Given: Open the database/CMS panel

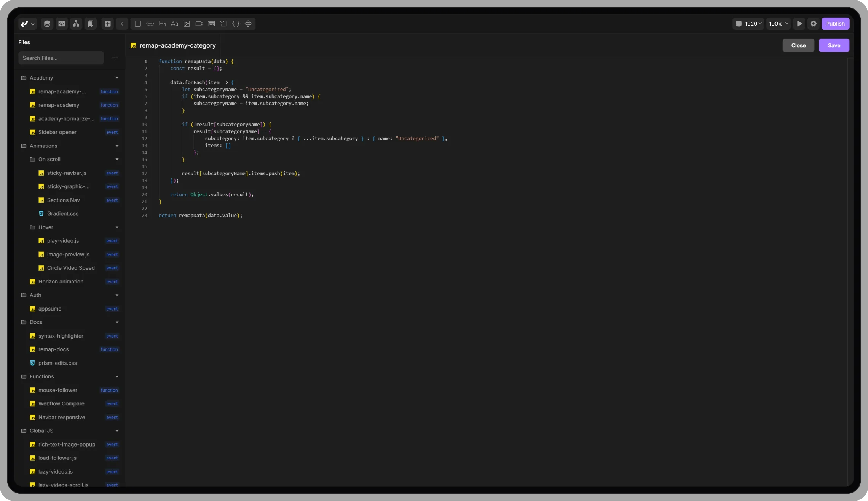Looking at the screenshot, I should point(47,24).
